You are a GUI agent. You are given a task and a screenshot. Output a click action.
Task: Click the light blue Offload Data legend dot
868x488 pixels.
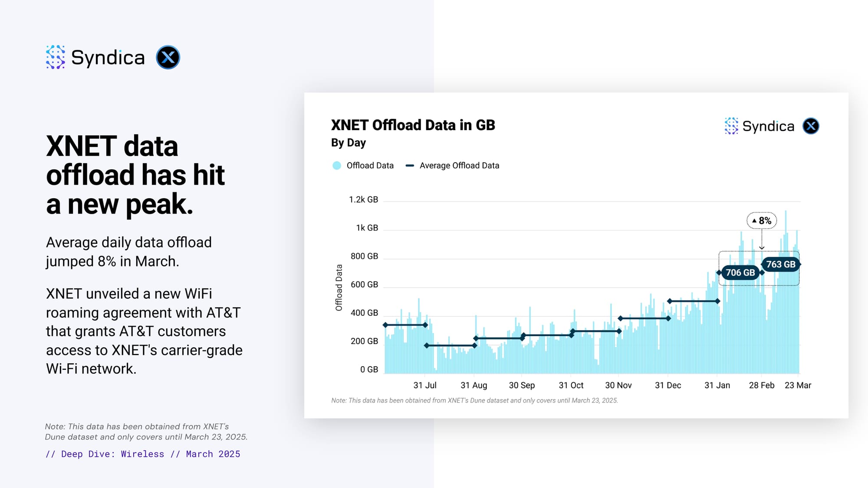point(337,166)
